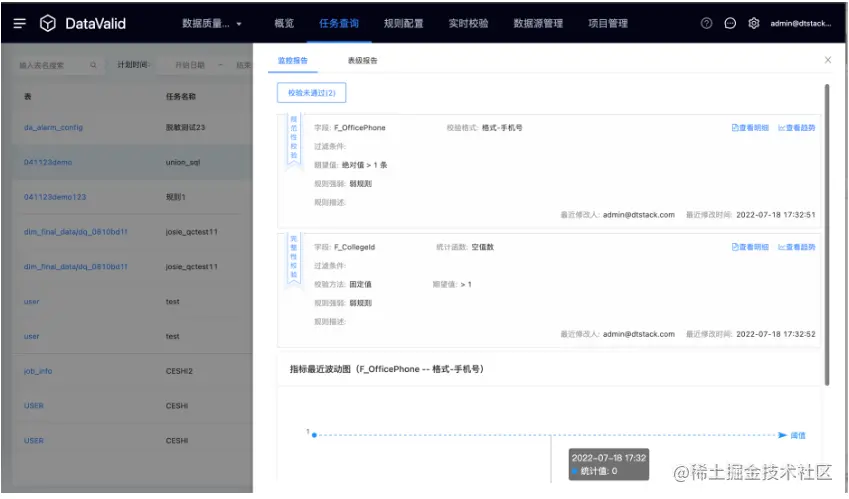849x499 pixels.
Task: Open table link 041123demo123
Action: tap(55, 197)
